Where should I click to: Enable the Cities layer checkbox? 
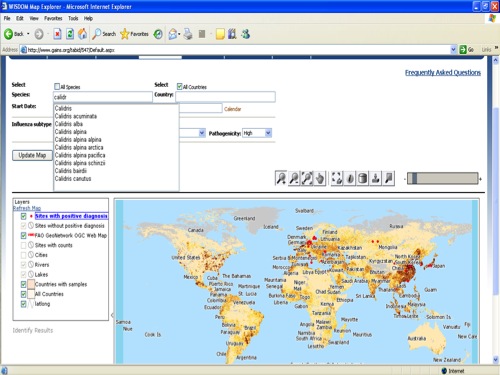point(23,255)
